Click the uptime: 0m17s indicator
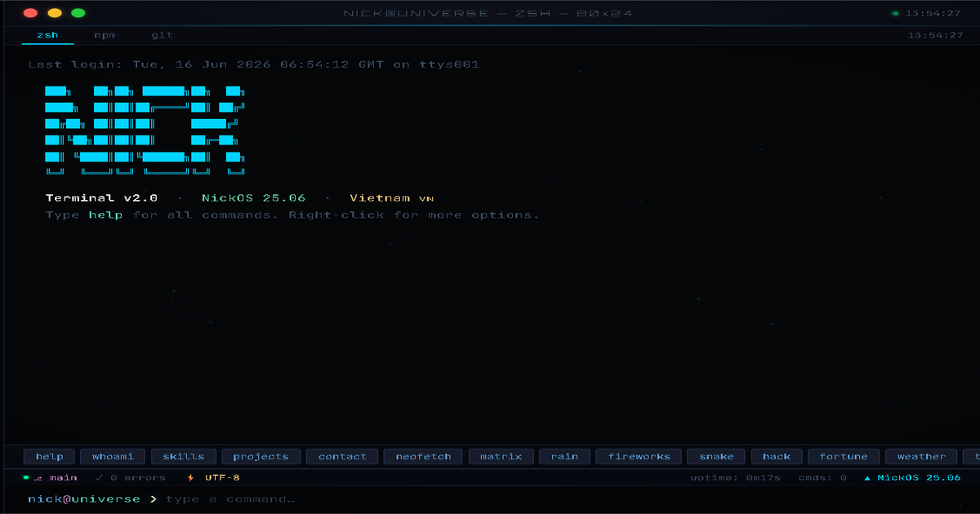This screenshot has width=980, height=514. 736,478
